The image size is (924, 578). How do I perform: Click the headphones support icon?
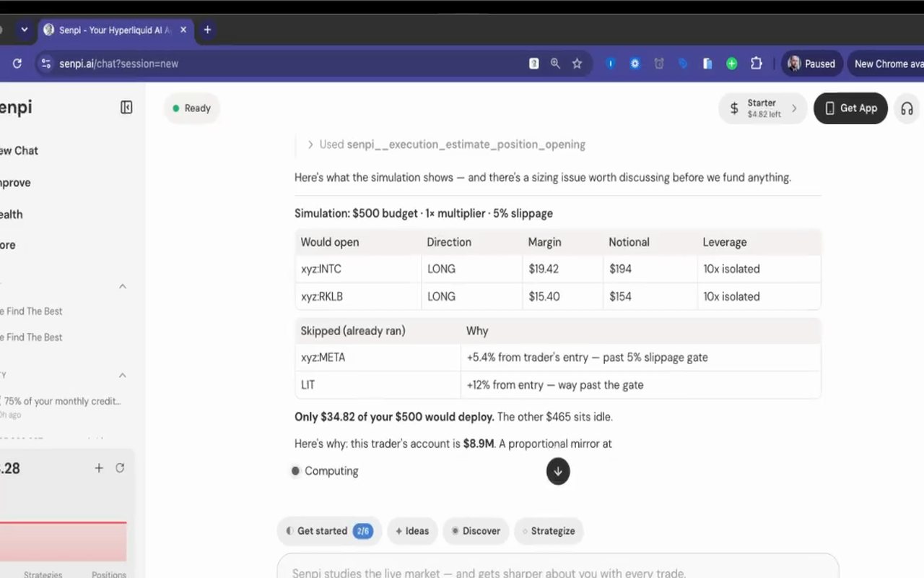907,108
